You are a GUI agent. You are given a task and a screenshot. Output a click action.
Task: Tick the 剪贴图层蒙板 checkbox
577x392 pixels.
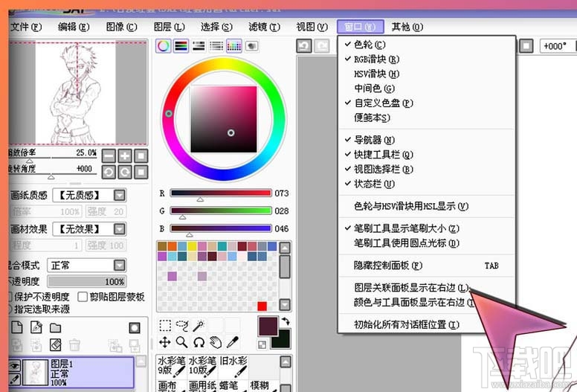[83, 297]
